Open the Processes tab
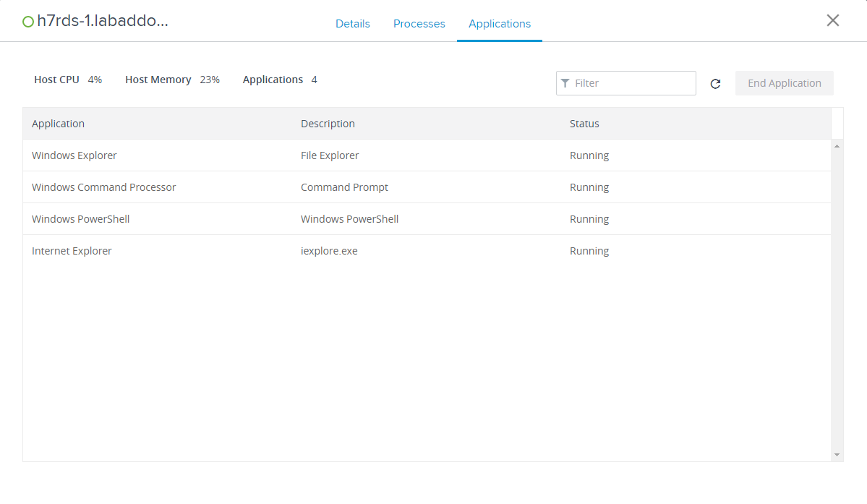This screenshot has height=504, width=867. 419,24
